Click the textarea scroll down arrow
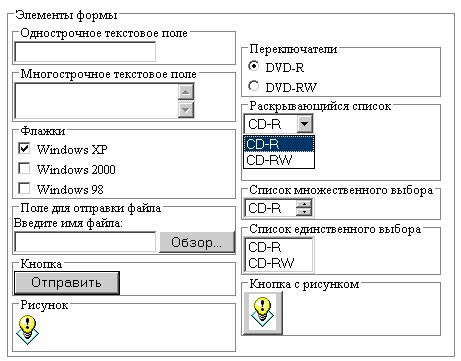461x361 pixels. pos(186,110)
